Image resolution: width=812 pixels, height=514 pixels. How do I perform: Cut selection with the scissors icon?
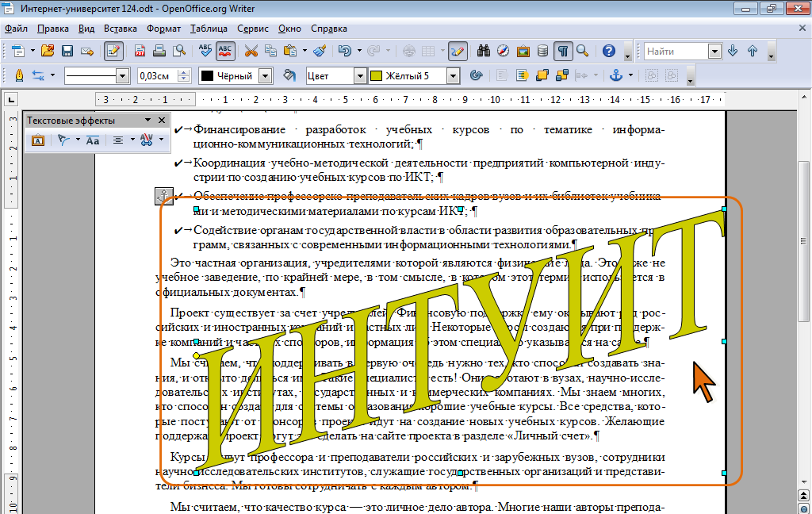(251, 51)
